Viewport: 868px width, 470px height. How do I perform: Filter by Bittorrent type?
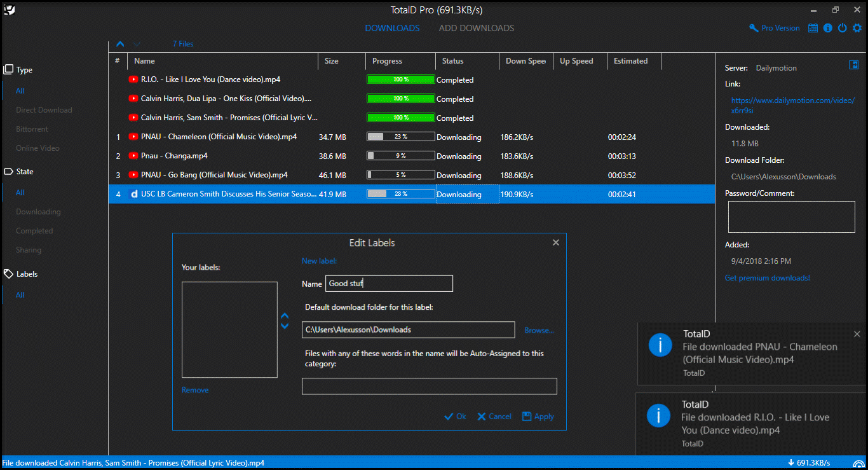[32, 129]
